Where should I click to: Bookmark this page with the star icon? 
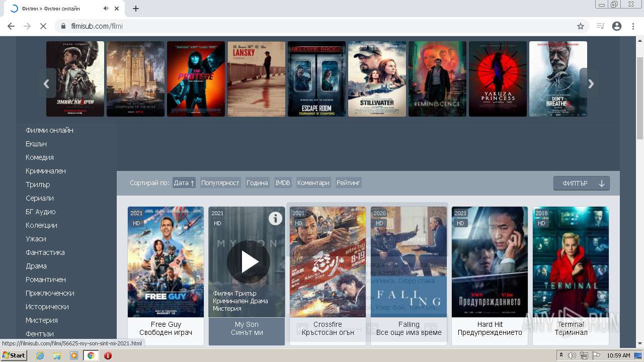pyautogui.click(x=581, y=26)
